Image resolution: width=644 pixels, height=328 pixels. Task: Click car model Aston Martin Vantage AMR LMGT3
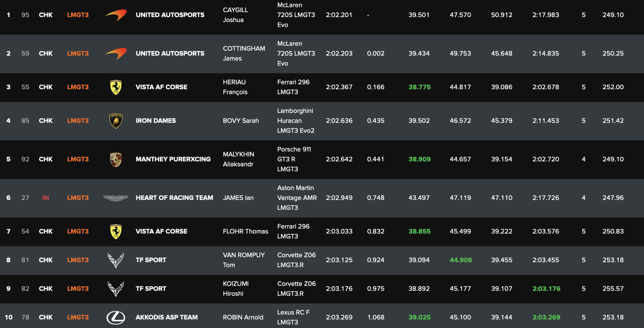click(x=297, y=198)
